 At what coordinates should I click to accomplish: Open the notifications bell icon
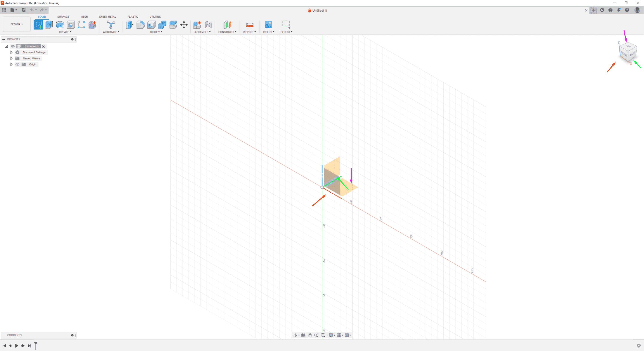coord(619,10)
